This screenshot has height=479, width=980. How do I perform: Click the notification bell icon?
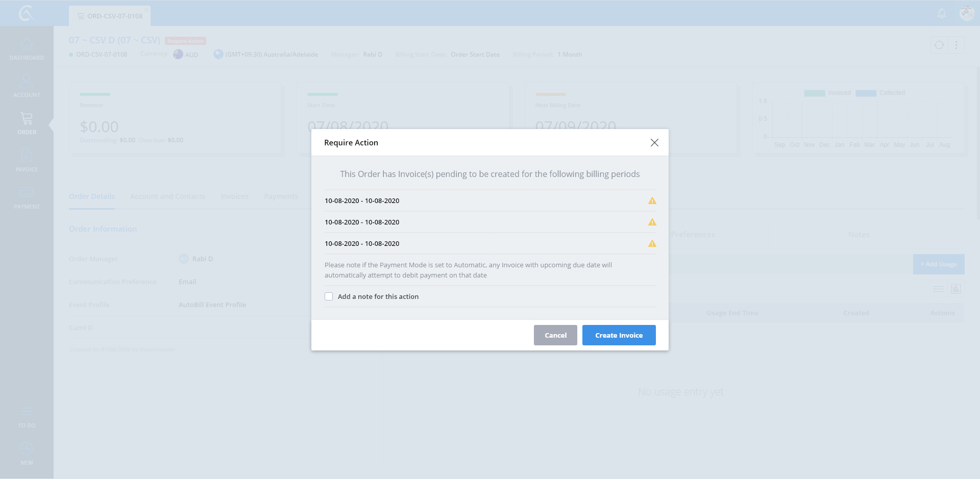pyautogui.click(x=942, y=14)
